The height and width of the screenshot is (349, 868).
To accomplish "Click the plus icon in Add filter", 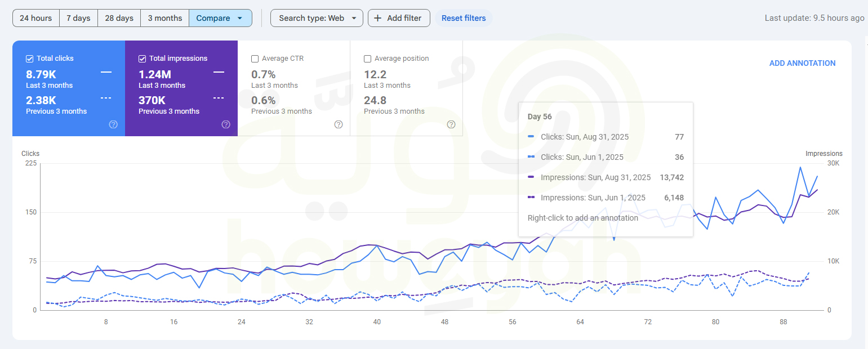I will pos(378,18).
